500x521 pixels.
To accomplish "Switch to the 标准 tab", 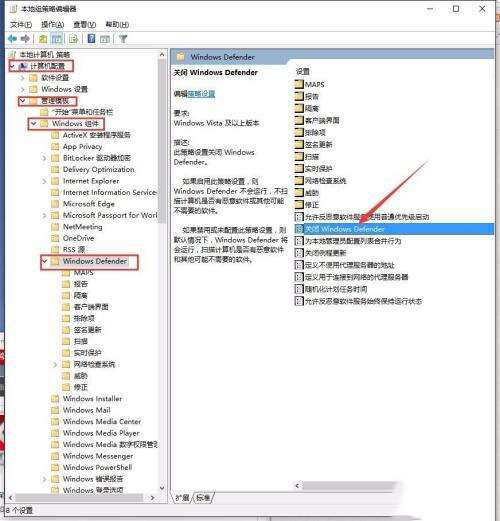I will click(x=203, y=498).
